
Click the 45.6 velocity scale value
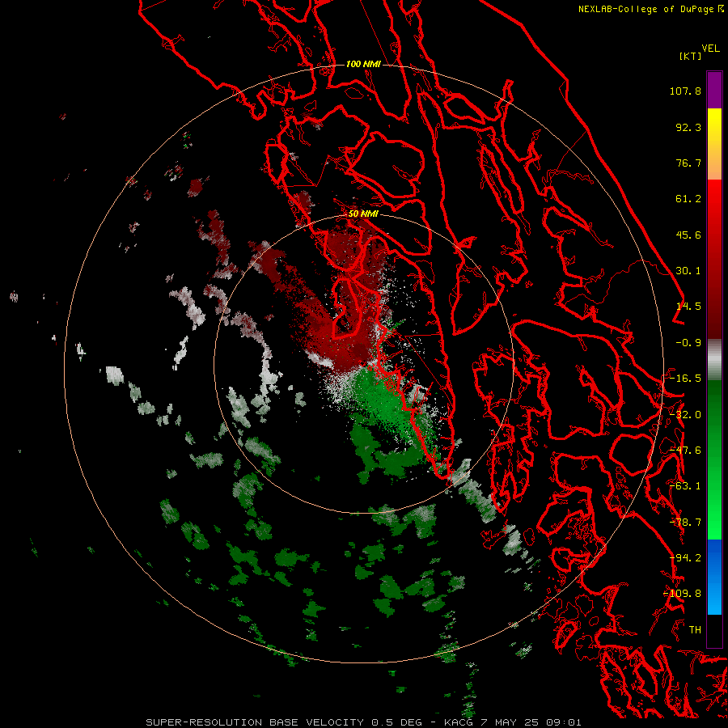click(x=688, y=235)
